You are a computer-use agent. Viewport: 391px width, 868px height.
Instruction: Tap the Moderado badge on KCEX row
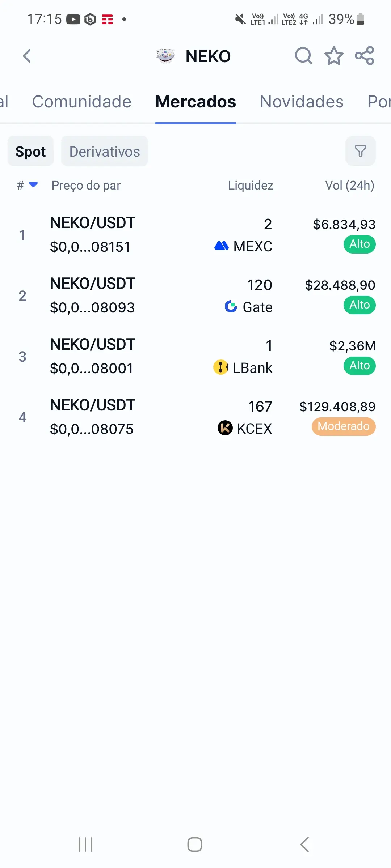tap(344, 426)
